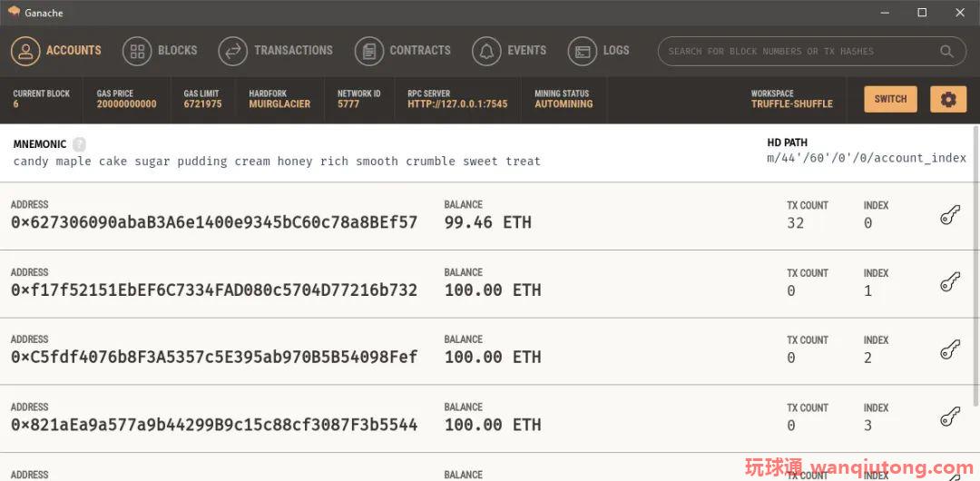Click the Ganache logo in title bar

14,11
